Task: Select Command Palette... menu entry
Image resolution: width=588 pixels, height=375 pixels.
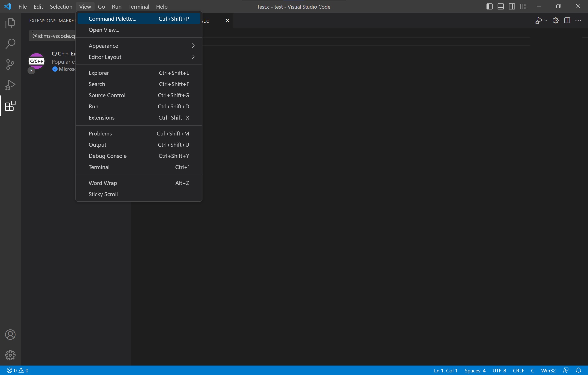Action: click(139, 19)
